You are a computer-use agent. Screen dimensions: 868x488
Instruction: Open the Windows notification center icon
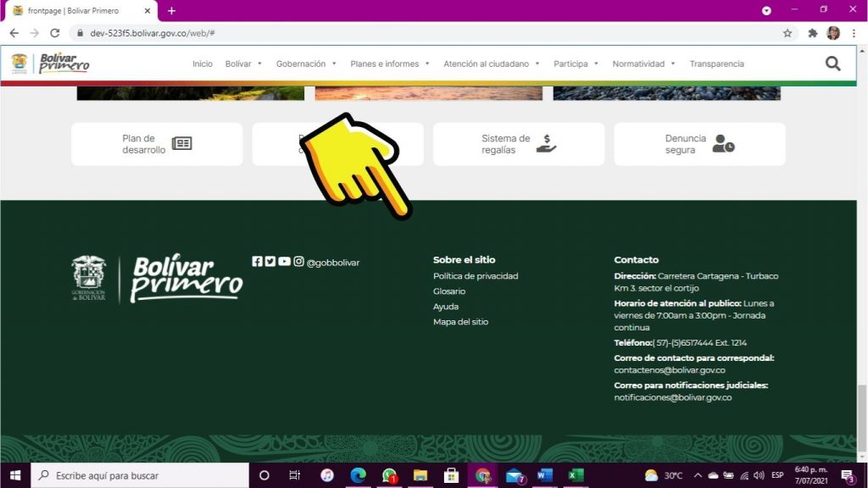click(x=848, y=475)
